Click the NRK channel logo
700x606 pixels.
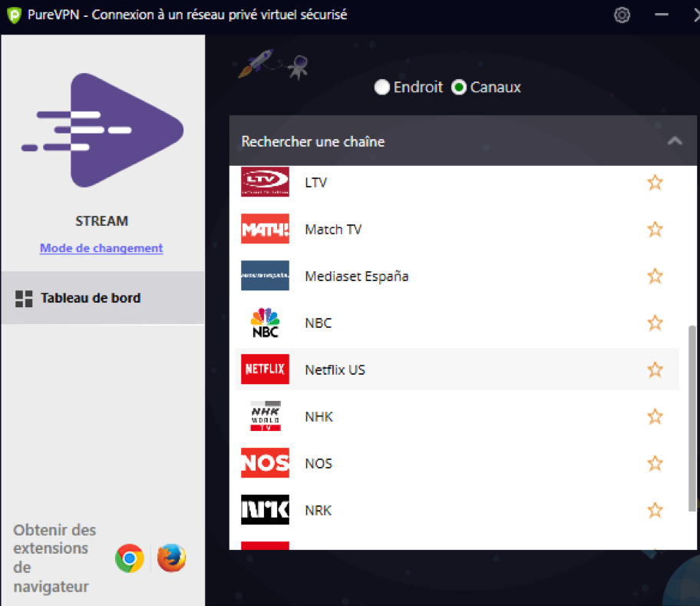pos(265,509)
